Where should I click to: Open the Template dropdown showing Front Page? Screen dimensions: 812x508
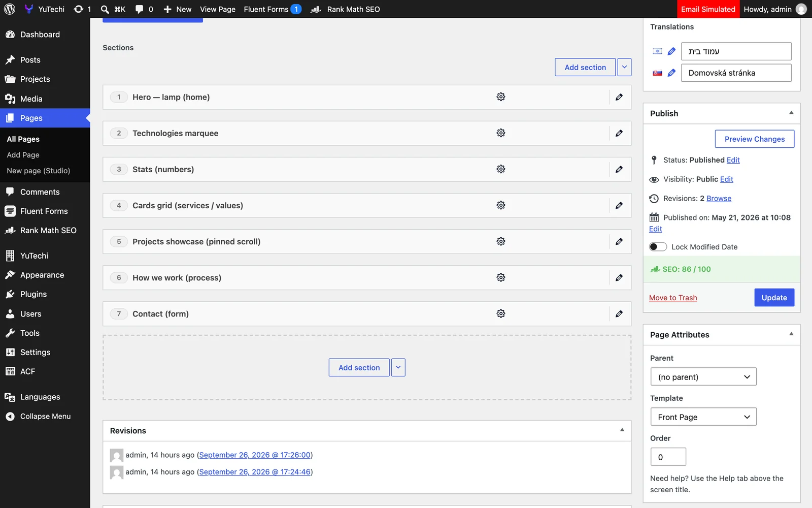pyautogui.click(x=703, y=417)
